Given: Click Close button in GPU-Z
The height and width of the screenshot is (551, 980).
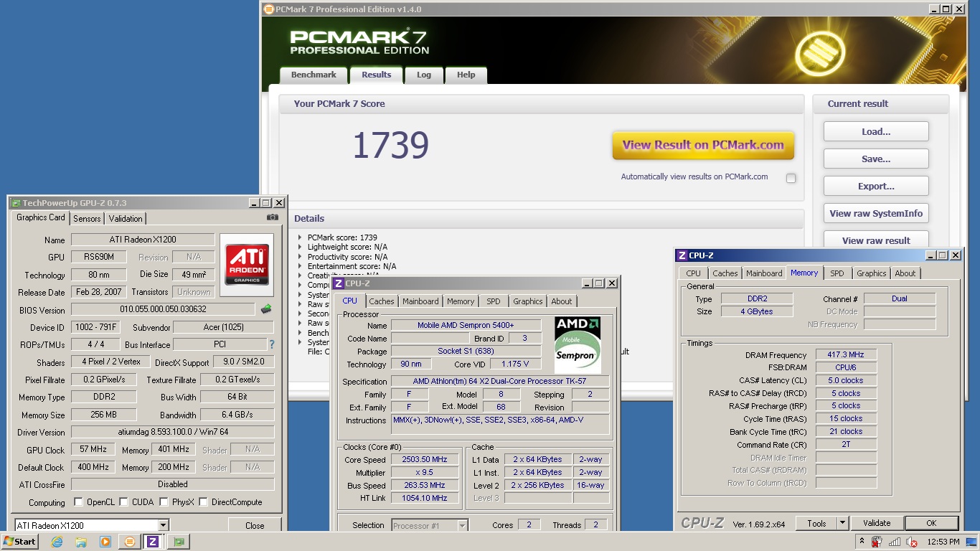Looking at the screenshot, I should 255,525.
